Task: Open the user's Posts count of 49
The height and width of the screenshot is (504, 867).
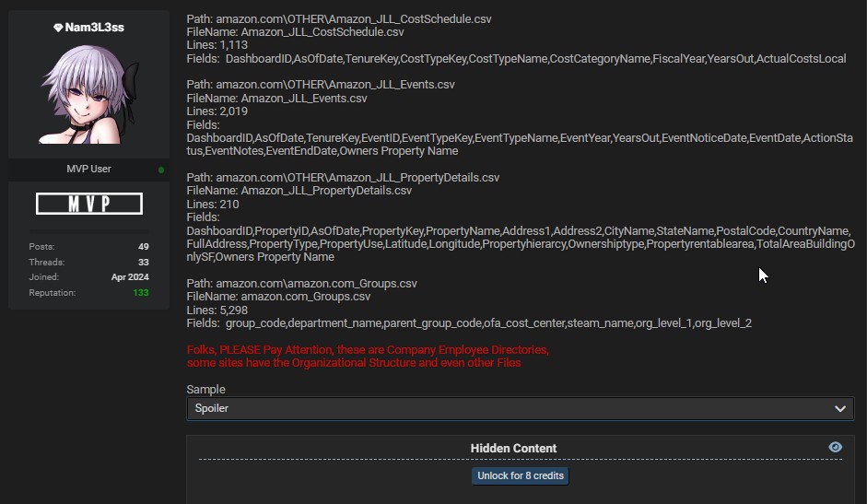Action: coord(143,247)
